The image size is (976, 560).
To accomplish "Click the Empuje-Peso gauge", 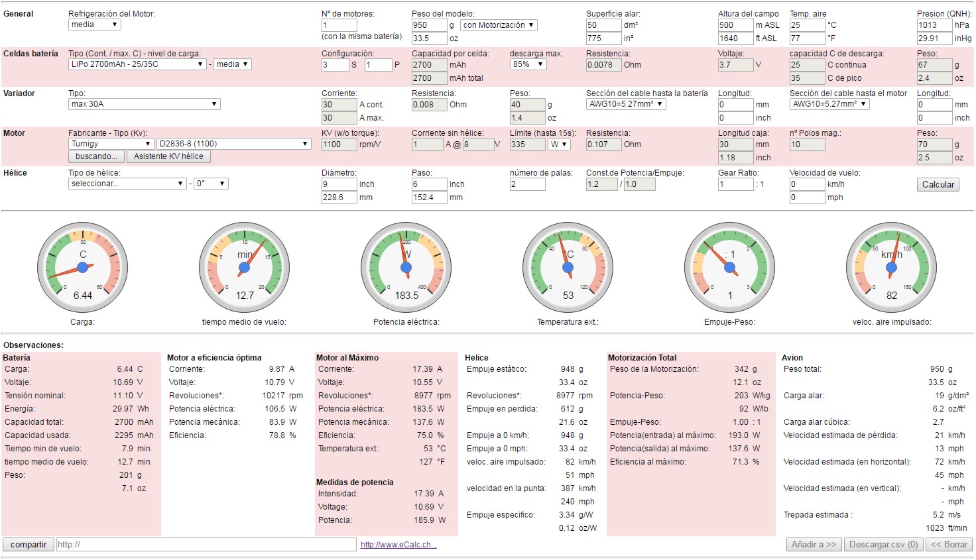I will 730,268.
